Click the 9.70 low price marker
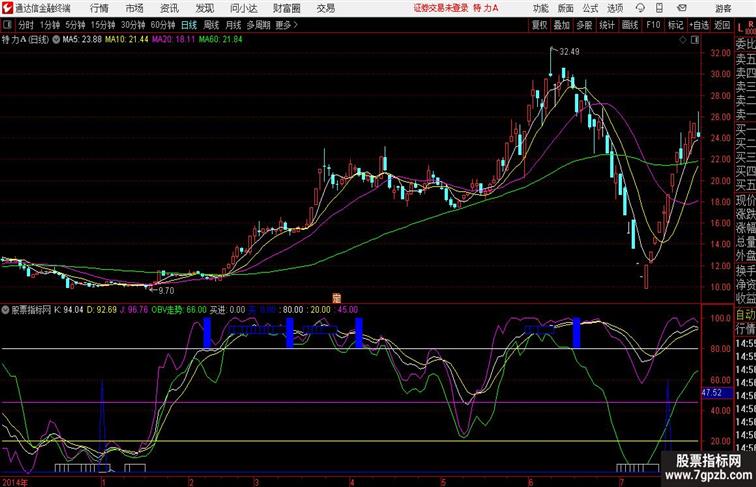Screen dimensions: 756x487 click(x=166, y=291)
